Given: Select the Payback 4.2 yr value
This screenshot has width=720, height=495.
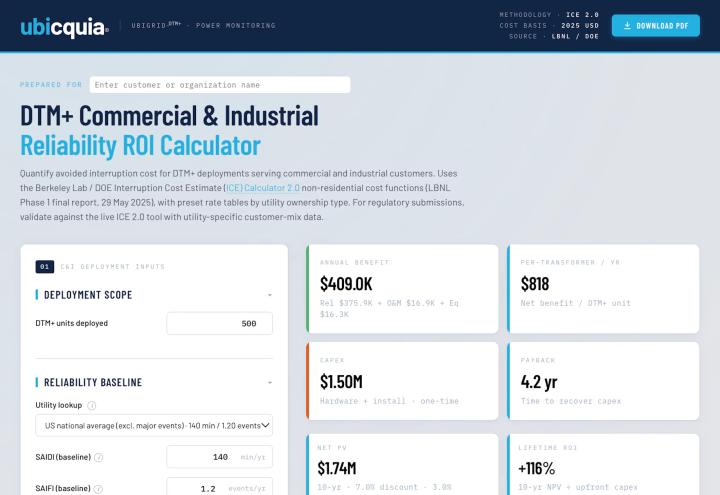Looking at the screenshot, I should pos(539,382).
